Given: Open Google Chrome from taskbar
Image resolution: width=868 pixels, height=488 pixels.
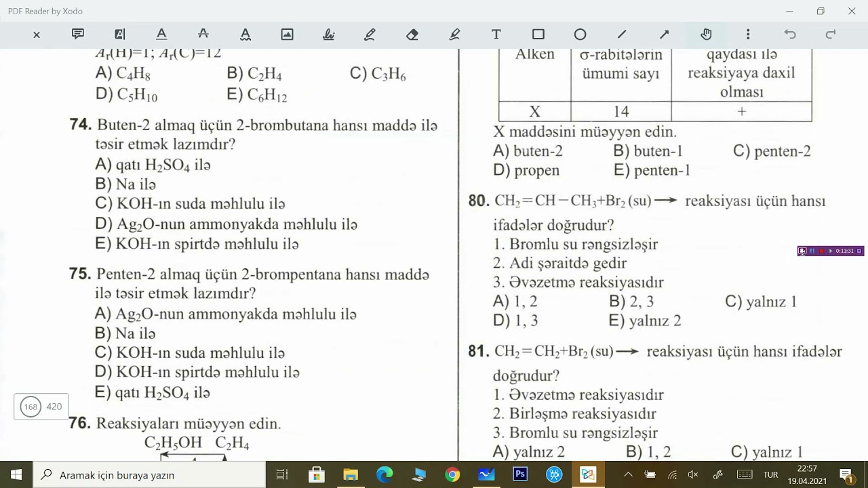Looking at the screenshot, I should (452, 474).
